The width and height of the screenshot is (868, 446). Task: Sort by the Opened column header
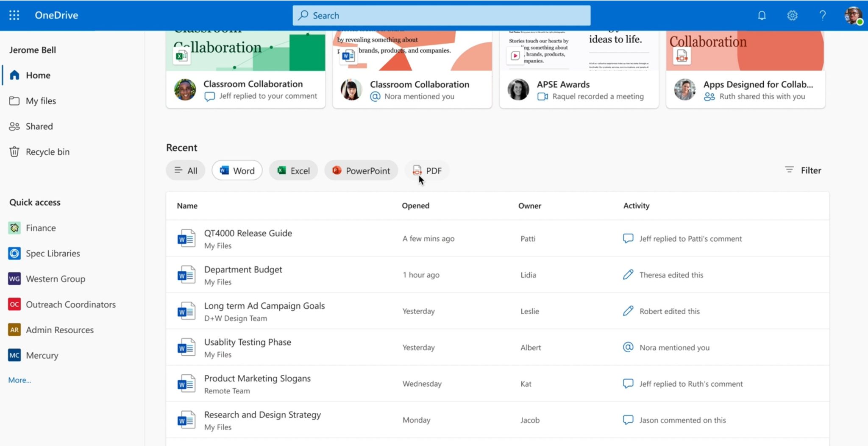coord(415,206)
